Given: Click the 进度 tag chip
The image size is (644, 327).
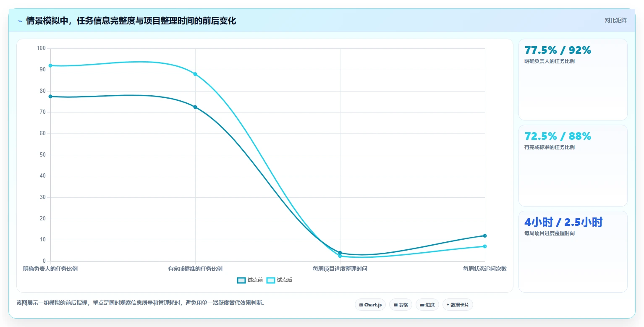Looking at the screenshot, I should (427, 305).
